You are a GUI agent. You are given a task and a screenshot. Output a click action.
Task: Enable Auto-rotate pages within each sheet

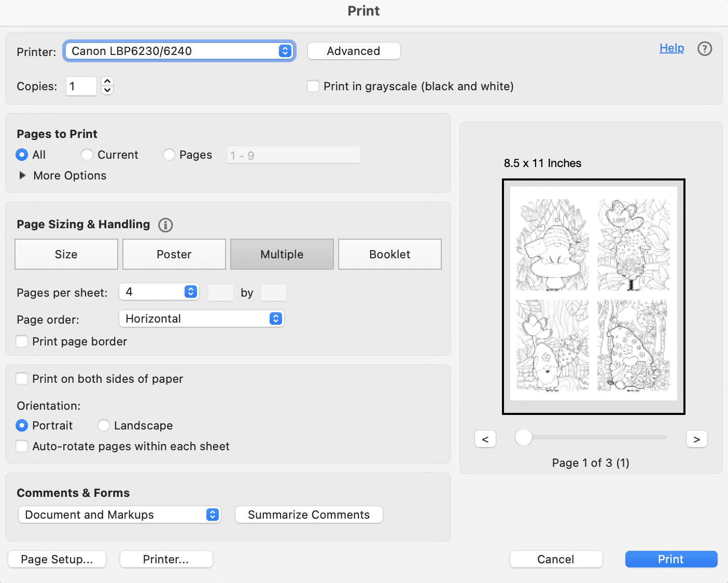click(22, 446)
